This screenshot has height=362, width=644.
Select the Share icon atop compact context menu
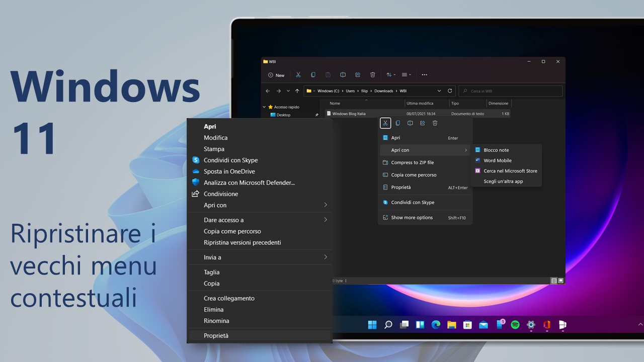pos(423,123)
